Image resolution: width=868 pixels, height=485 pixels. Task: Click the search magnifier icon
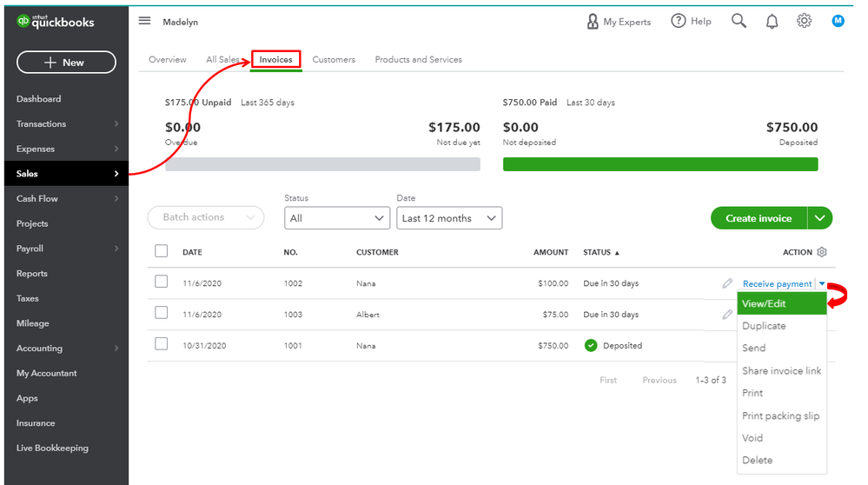coord(739,21)
